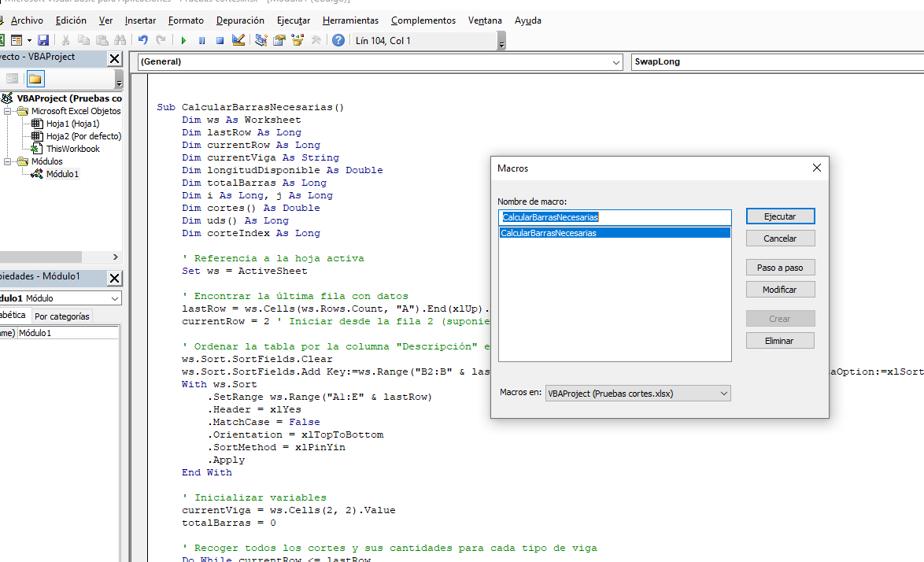Click the blue Help question mark icon
The image size is (924, 562).
click(x=338, y=40)
